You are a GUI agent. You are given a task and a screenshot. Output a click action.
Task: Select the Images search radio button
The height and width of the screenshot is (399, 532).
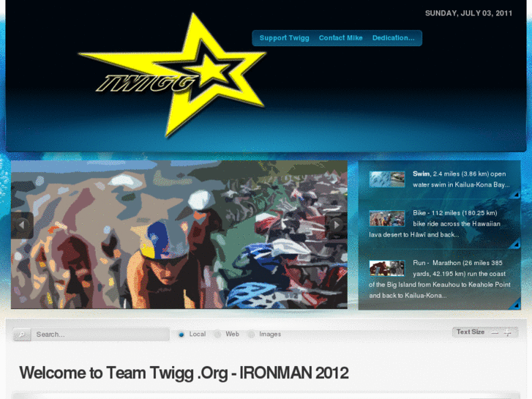[x=251, y=335]
